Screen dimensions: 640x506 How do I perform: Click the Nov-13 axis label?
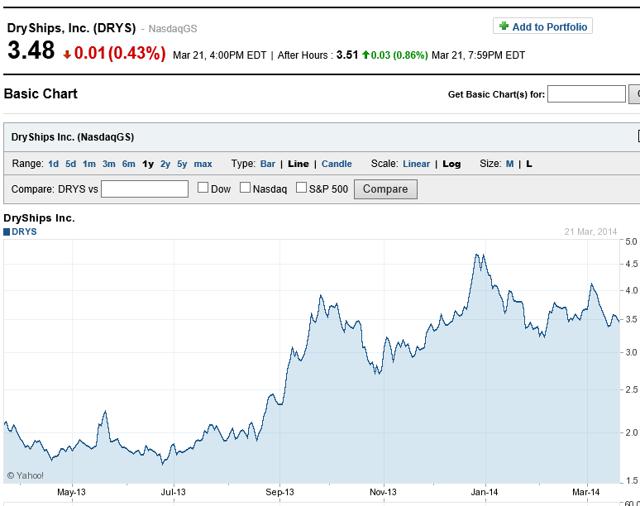point(383,492)
